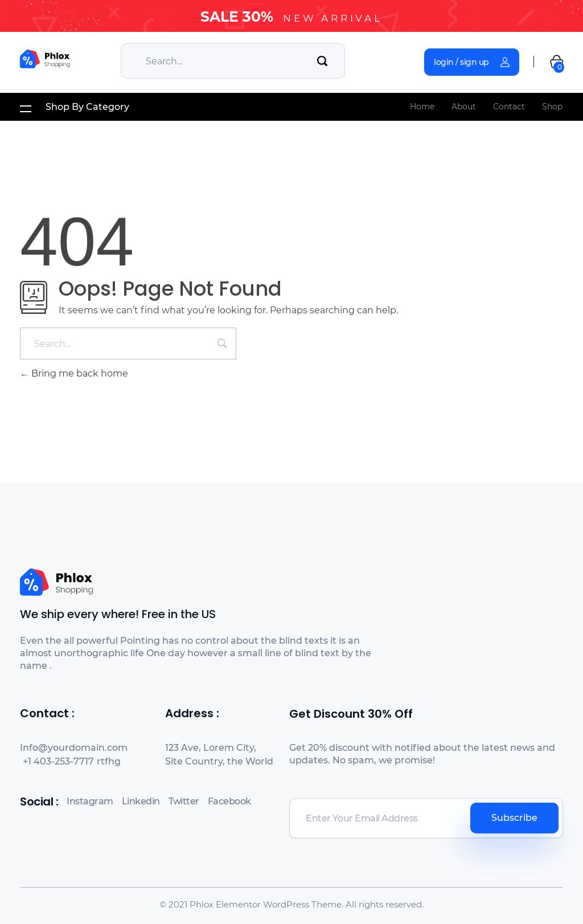The height and width of the screenshot is (924, 583).
Task: Open the shopping cart icon
Action: [556, 62]
